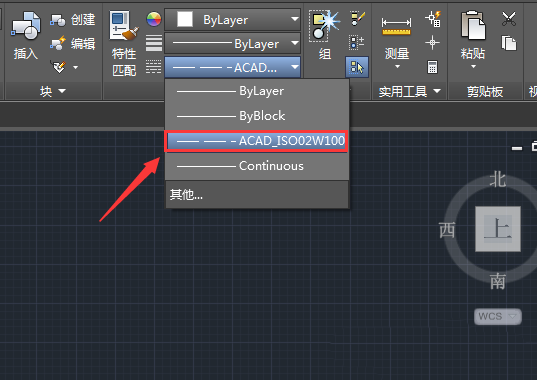Click the group edit icon with pencil
This screenshot has width=537, height=380.
(x=358, y=19)
